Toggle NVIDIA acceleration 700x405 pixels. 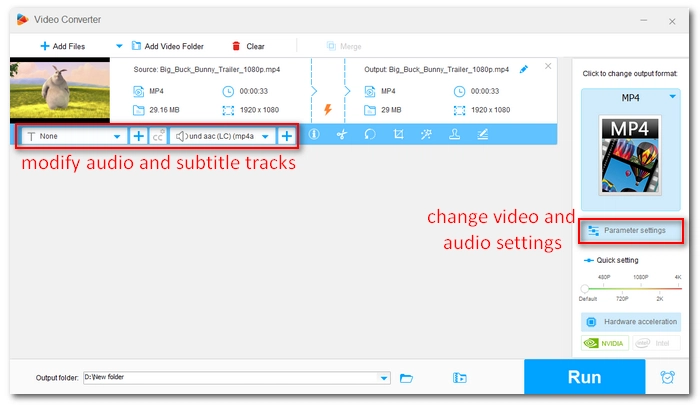[x=605, y=343]
